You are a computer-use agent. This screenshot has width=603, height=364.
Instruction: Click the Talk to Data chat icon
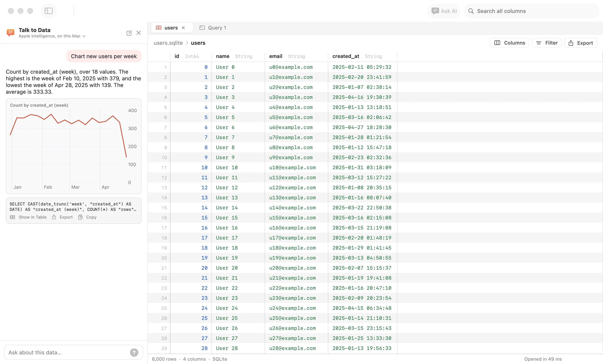coord(10,32)
